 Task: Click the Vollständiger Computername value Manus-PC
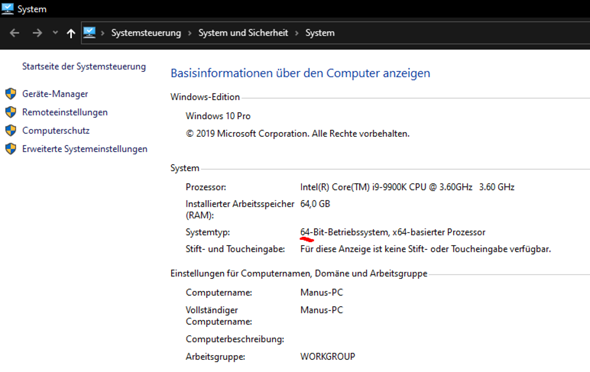(321, 310)
